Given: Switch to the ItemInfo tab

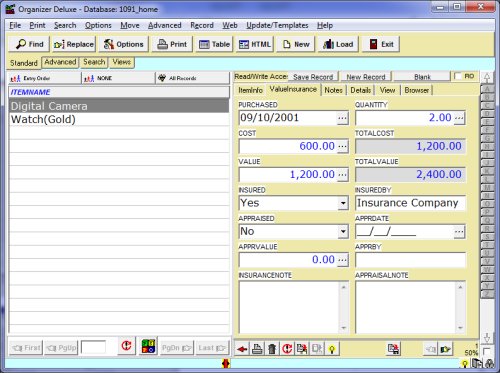Looking at the screenshot, I should (x=250, y=90).
